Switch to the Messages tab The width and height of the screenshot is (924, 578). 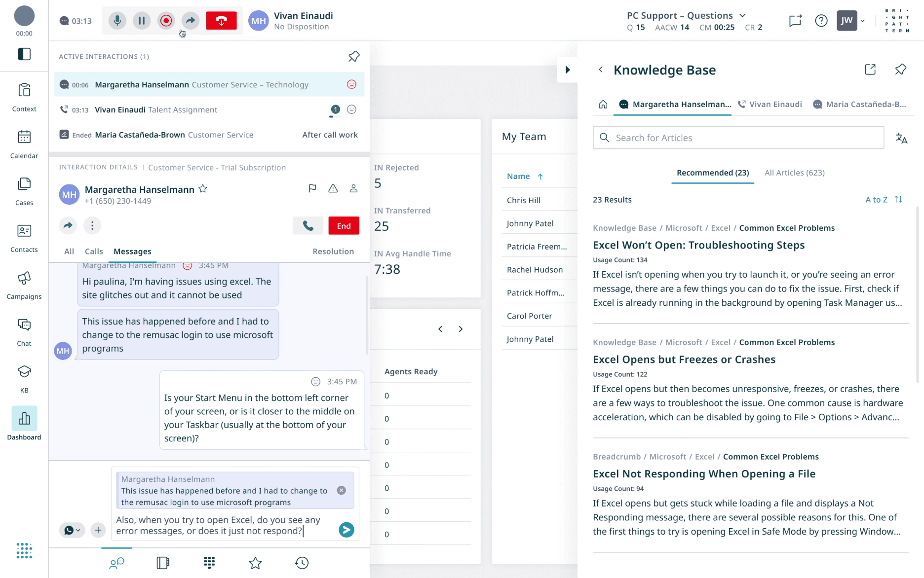point(132,252)
